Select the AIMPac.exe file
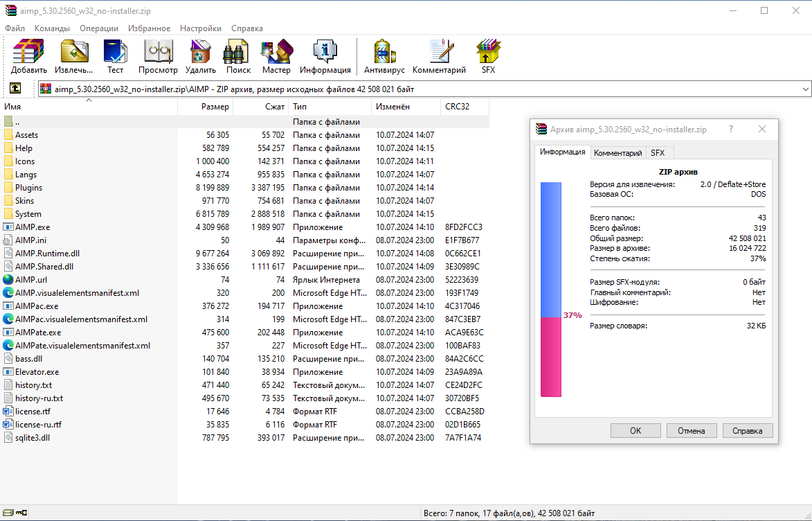Screen dimensions: 812x521 244,306
